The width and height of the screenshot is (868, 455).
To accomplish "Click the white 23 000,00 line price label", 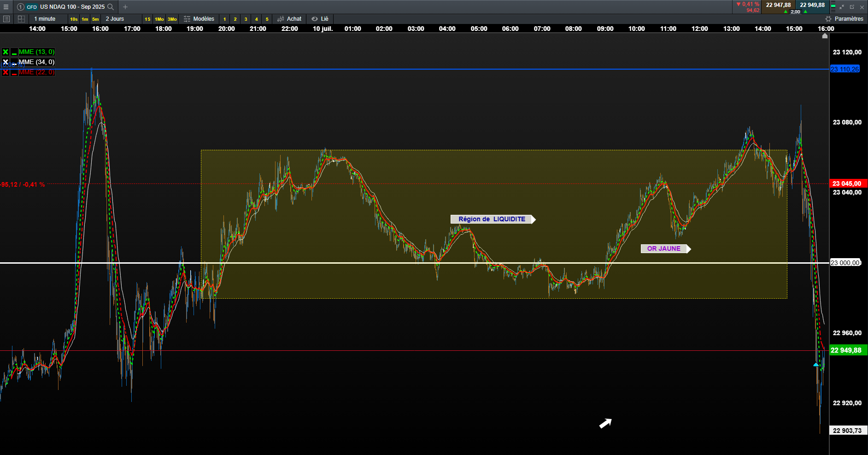I will click(x=845, y=263).
